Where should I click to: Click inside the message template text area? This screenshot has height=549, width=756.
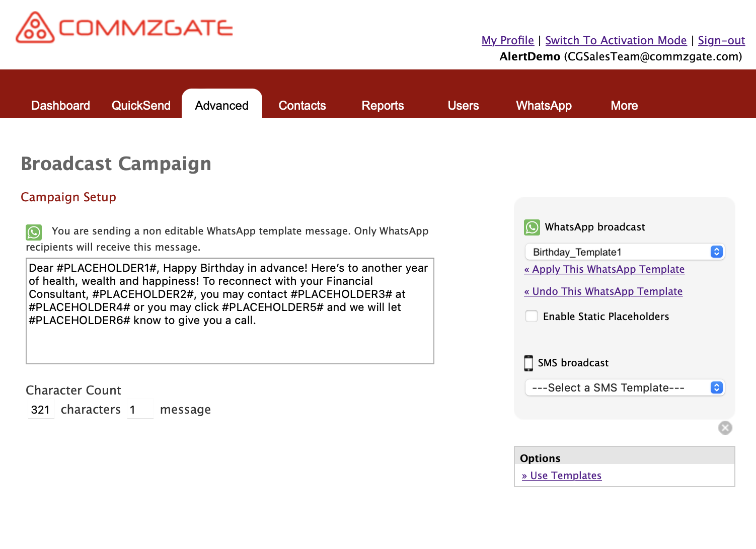pos(230,311)
